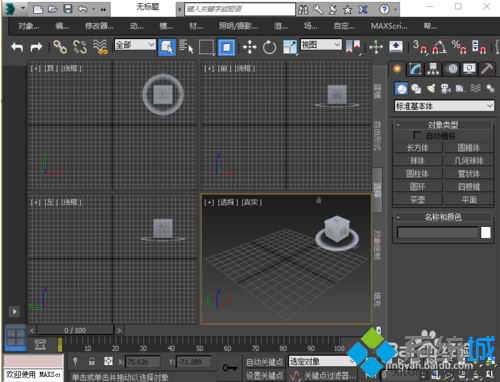The image size is (500, 382).
Task: Choose the Select and Move tool
Action: click(250, 47)
